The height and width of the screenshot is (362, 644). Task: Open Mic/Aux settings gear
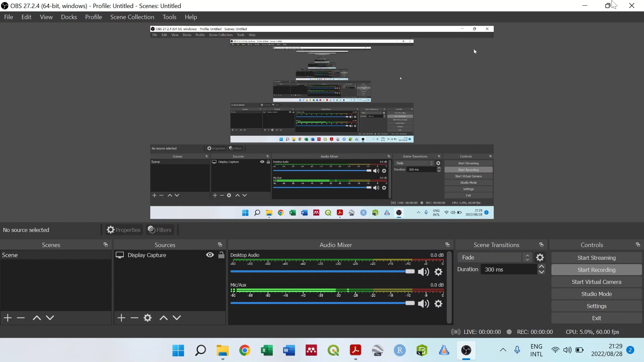coord(438,304)
